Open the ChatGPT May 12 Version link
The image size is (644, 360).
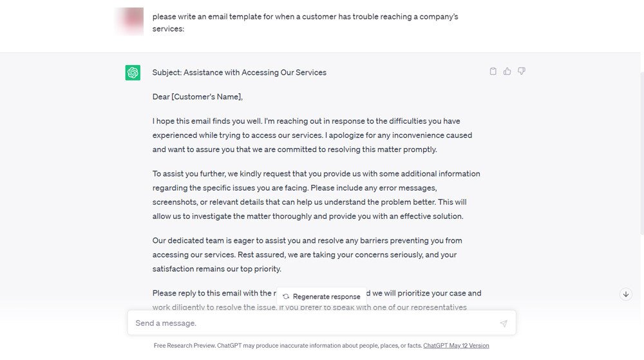click(456, 346)
